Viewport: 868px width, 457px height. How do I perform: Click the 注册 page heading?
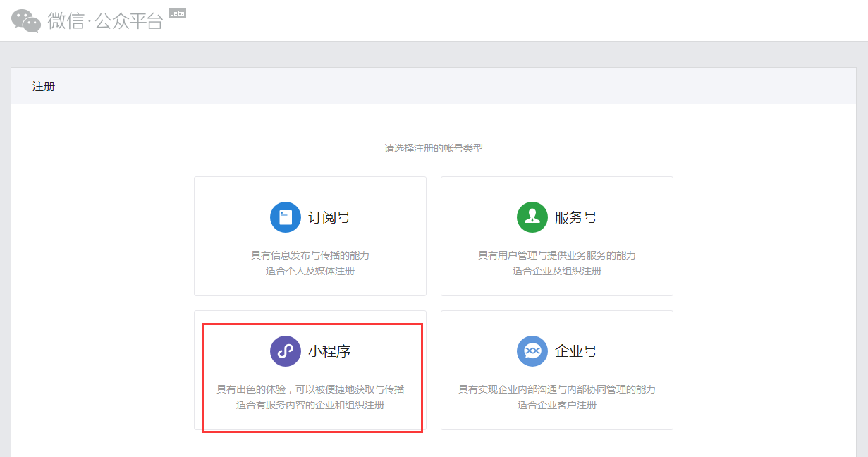tap(44, 86)
